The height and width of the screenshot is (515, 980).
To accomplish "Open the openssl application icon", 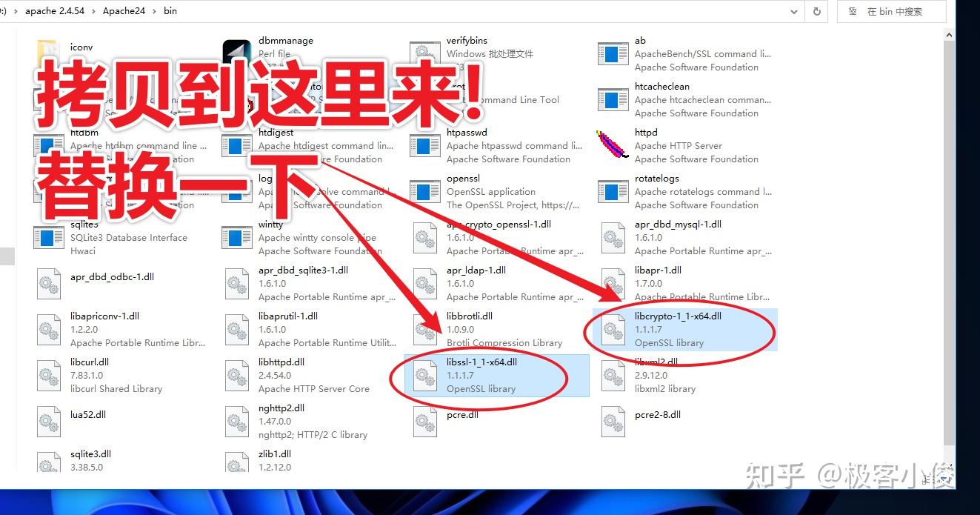I will pyautogui.click(x=424, y=191).
